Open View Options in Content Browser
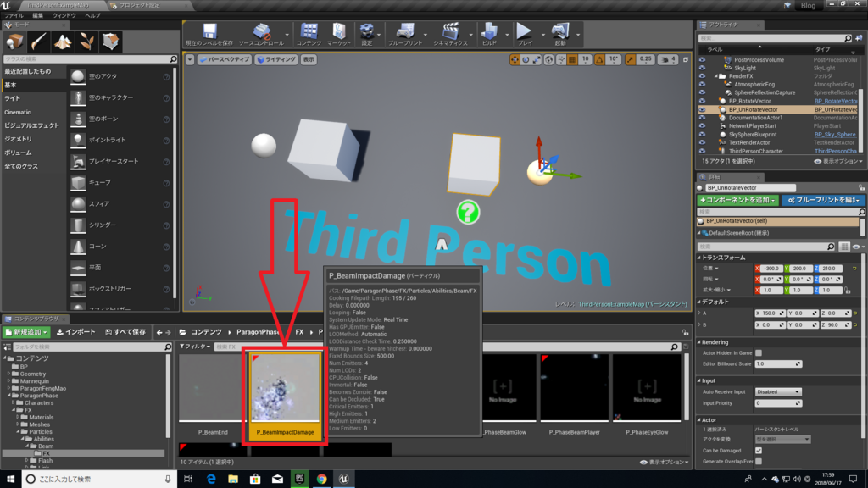The image size is (868, 488). click(665, 462)
